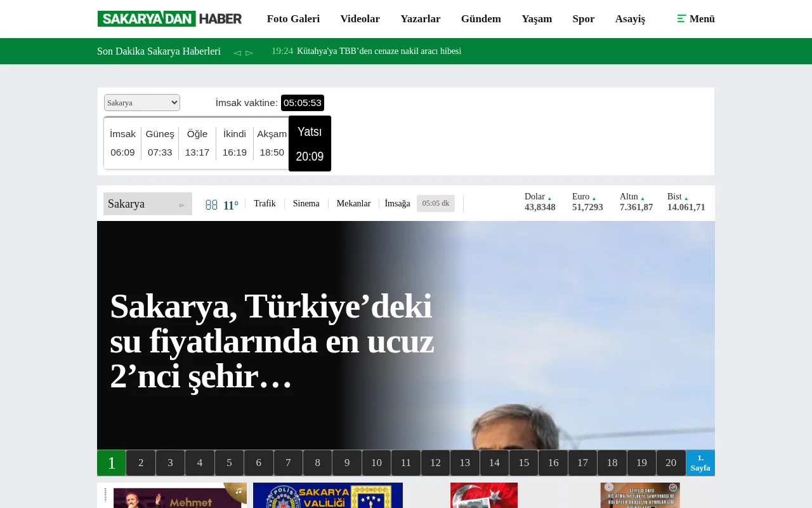
Task: Click the 05:05 dk countdown badge
Action: click(436, 203)
